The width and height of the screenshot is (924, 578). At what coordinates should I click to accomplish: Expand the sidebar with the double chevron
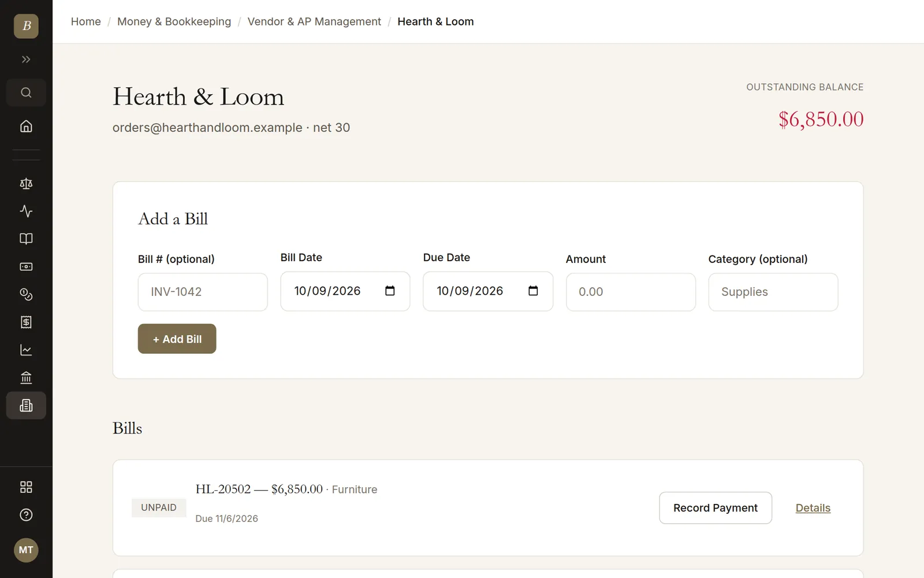[x=26, y=60]
